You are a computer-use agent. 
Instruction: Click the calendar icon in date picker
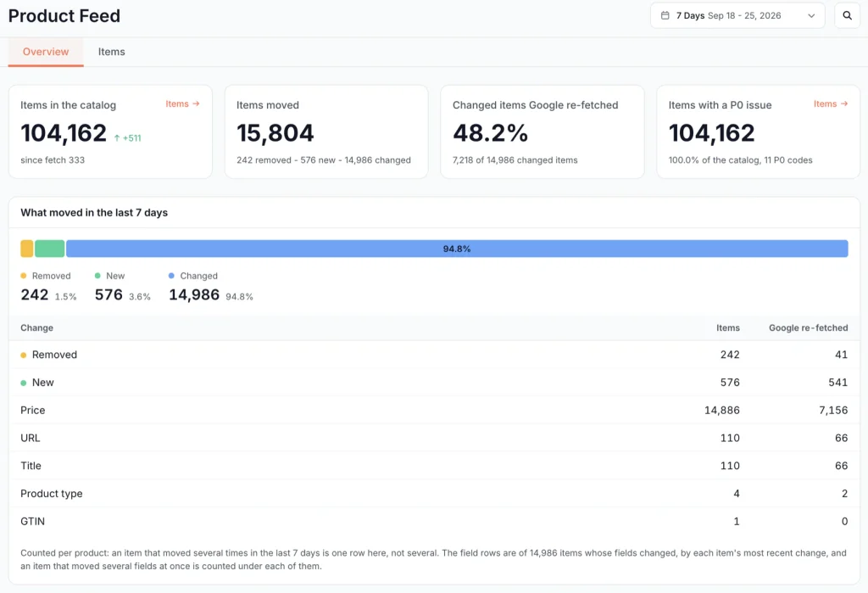coord(665,15)
